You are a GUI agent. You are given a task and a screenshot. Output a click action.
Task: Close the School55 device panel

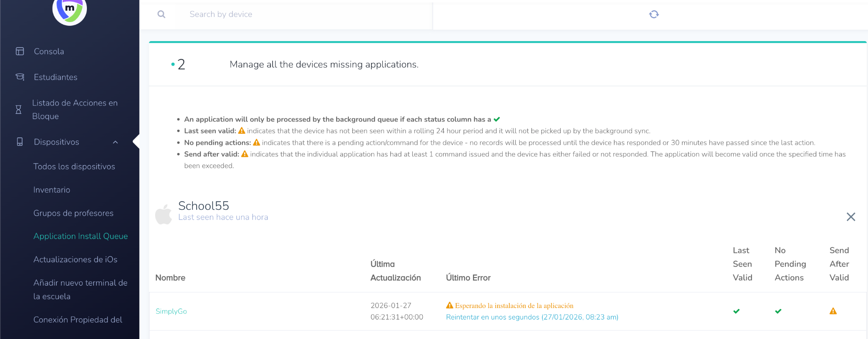[851, 217]
